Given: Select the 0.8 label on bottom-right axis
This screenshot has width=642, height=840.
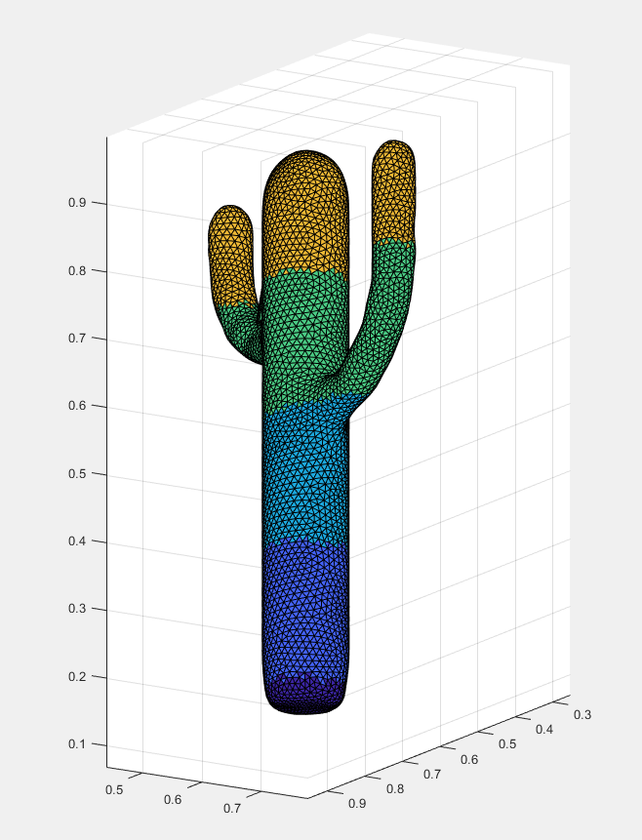Looking at the screenshot, I should tap(395, 789).
